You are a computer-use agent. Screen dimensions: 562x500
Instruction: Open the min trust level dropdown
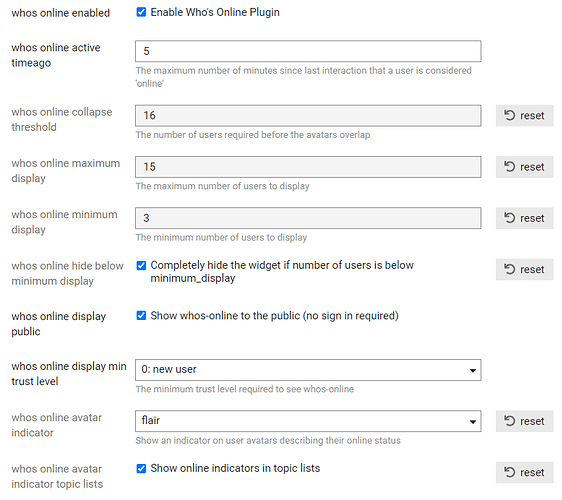308,370
